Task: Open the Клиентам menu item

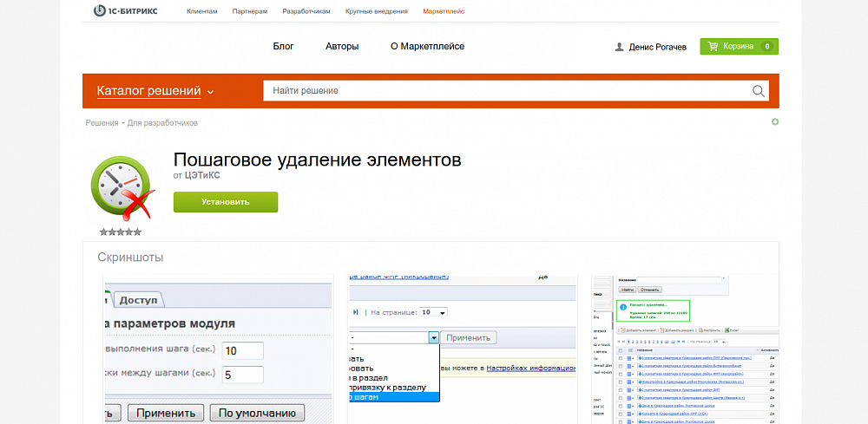Action: click(x=202, y=11)
